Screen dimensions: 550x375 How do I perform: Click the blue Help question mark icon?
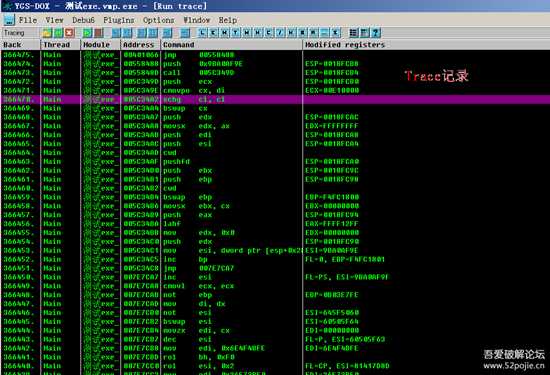pyautogui.click(x=376, y=33)
